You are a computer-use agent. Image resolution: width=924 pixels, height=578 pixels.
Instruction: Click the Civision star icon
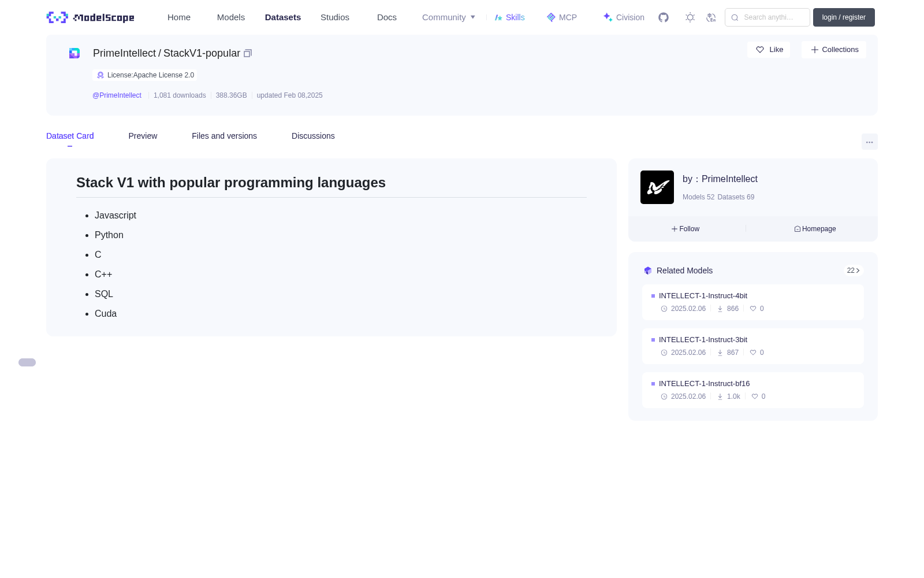coord(608,17)
